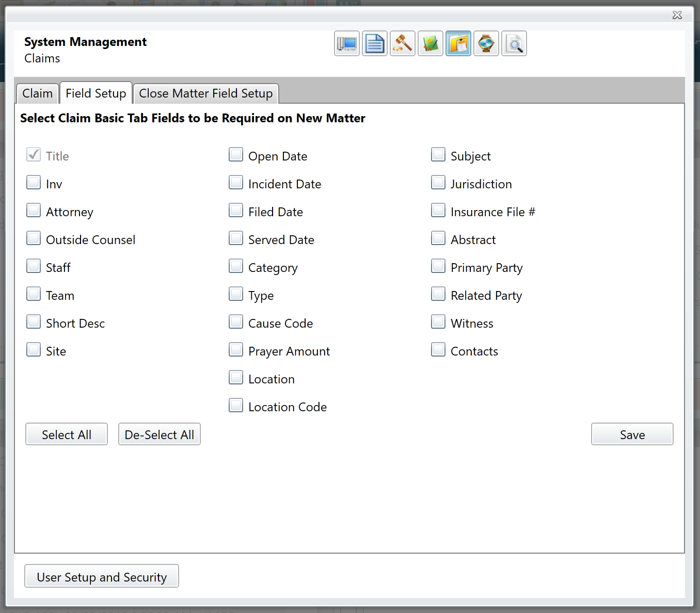The width and height of the screenshot is (700, 613).
Task: Click the Select All button
Action: [67, 434]
